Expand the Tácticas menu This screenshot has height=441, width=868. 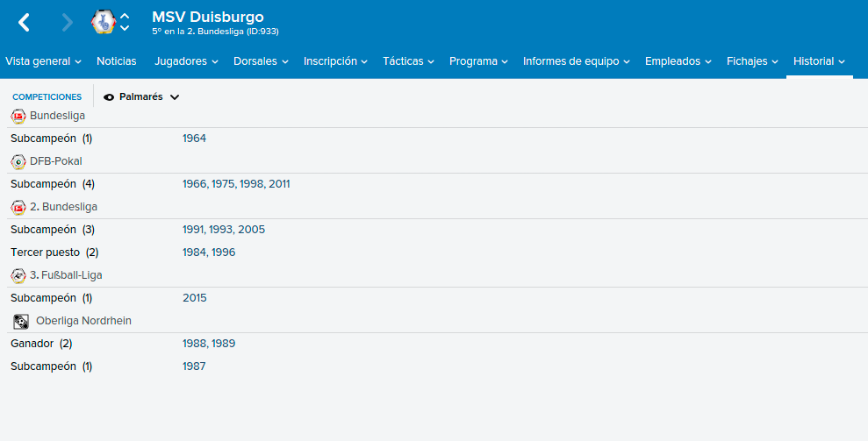tap(408, 61)
